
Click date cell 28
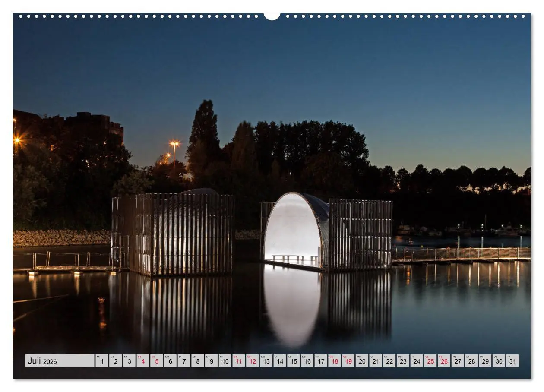[x=471, y=361]
